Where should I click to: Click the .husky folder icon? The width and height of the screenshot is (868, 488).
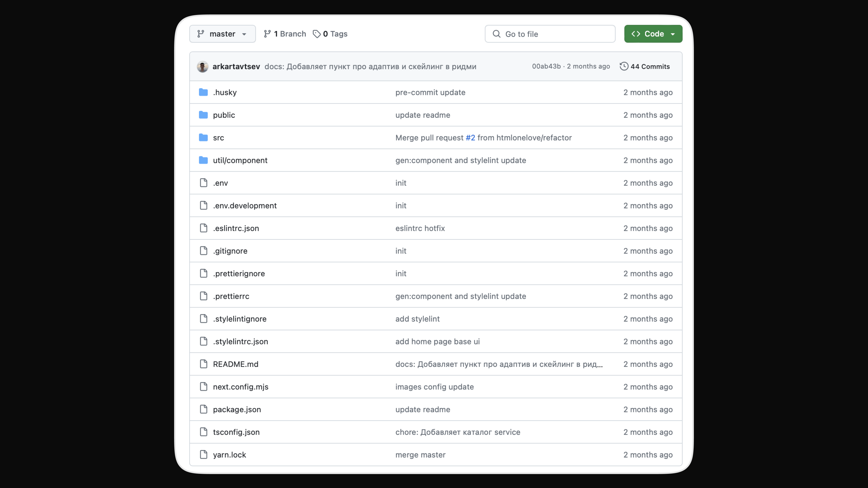[x=203, y=92]
